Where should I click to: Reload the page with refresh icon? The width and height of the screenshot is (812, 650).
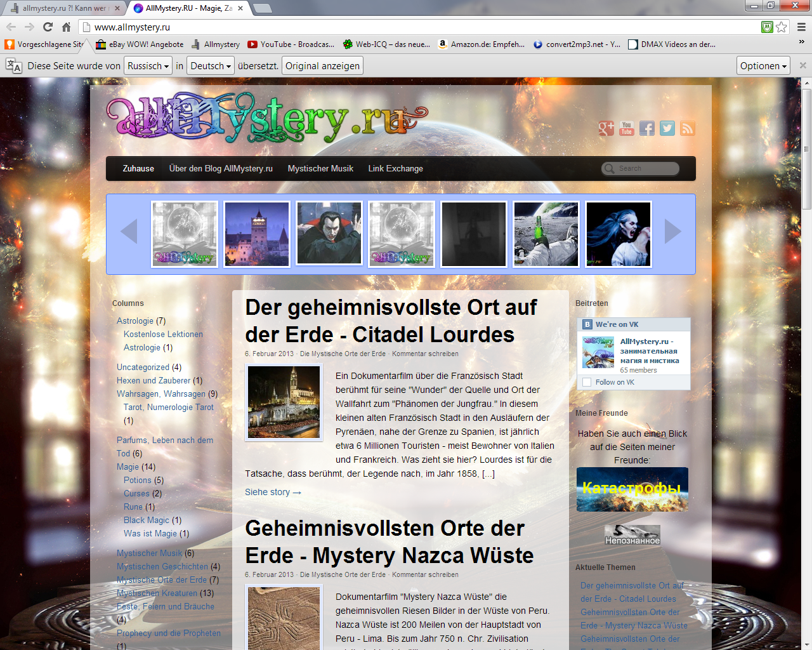[48, 27]
